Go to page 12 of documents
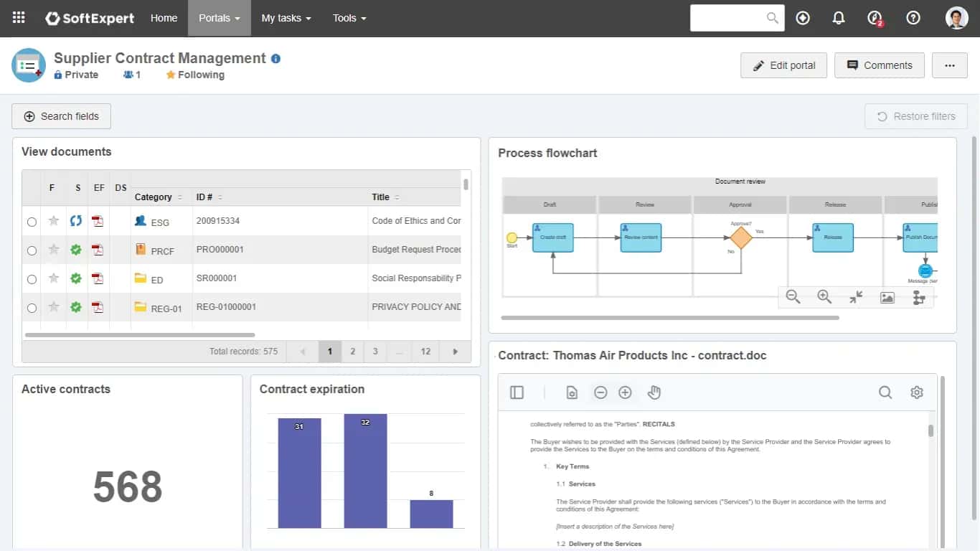 pyautogui.click(x=425, y=352)
